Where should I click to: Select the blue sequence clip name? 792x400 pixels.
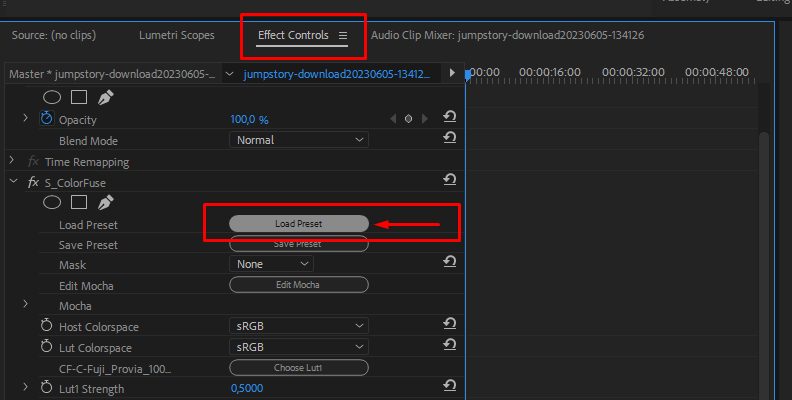pyautogui.click(x=337, y=74)
